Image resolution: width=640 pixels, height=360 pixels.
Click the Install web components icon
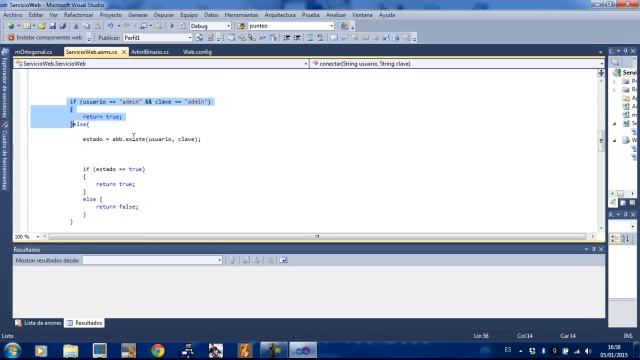[11, 38]
